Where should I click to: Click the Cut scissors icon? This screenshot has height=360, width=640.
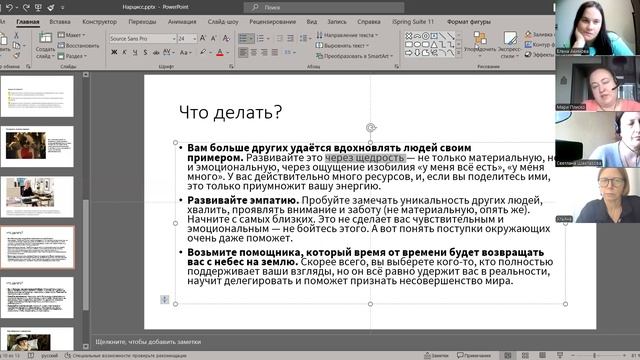pos(16,36)
